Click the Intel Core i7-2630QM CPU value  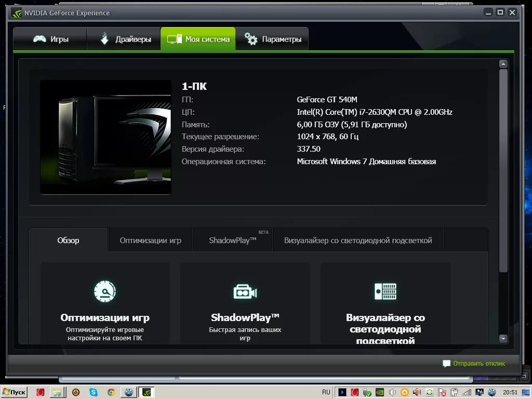375,112
